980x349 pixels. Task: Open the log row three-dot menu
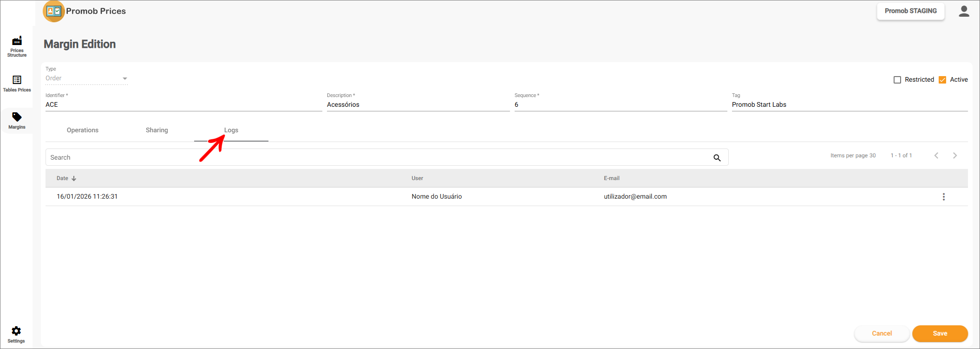click(944, 197)
